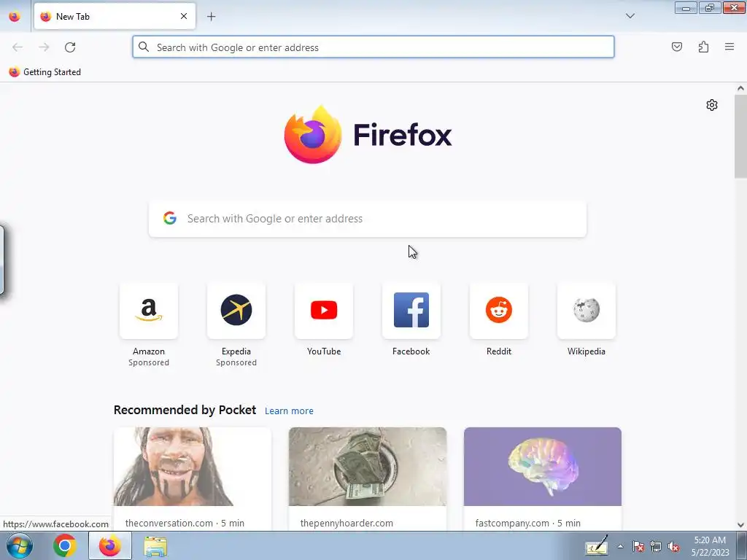Click the tablet input pen tray icon
Screen dimensions: 747x560
click(x=597, y=545)
